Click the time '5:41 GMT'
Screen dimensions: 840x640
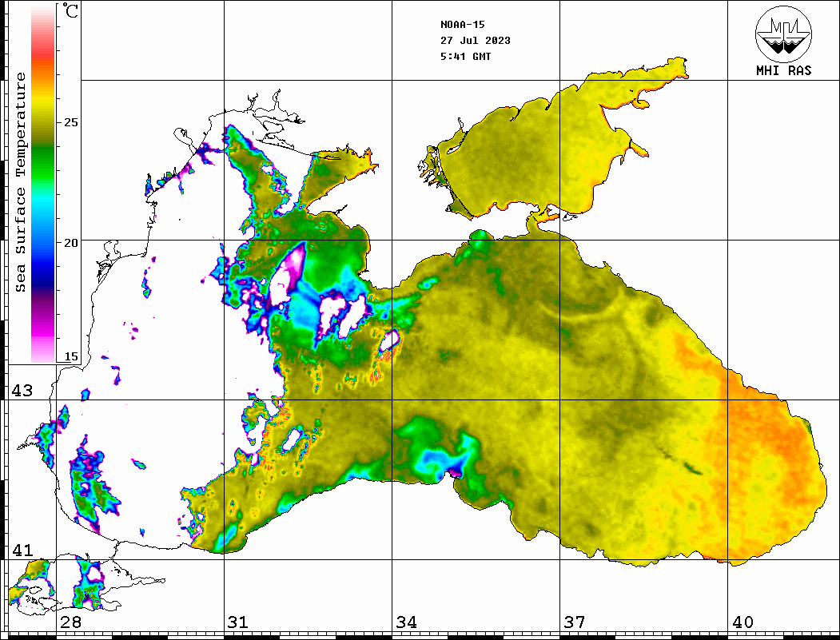(x=465, y=56)
